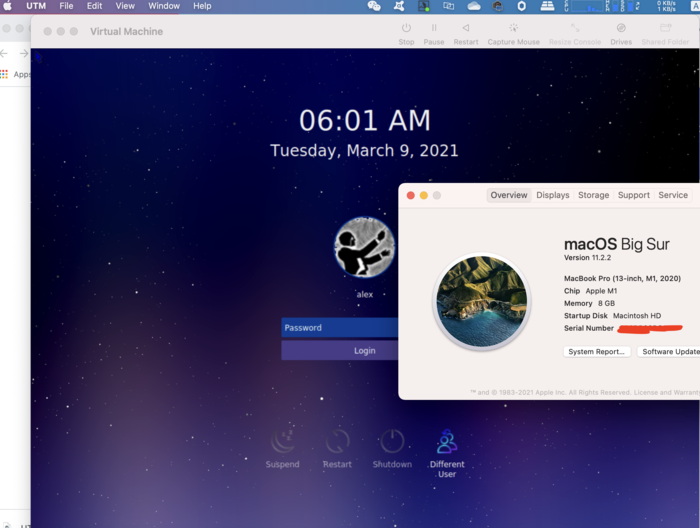
Task: Open the File menu
Action: [x=66, y=6]
